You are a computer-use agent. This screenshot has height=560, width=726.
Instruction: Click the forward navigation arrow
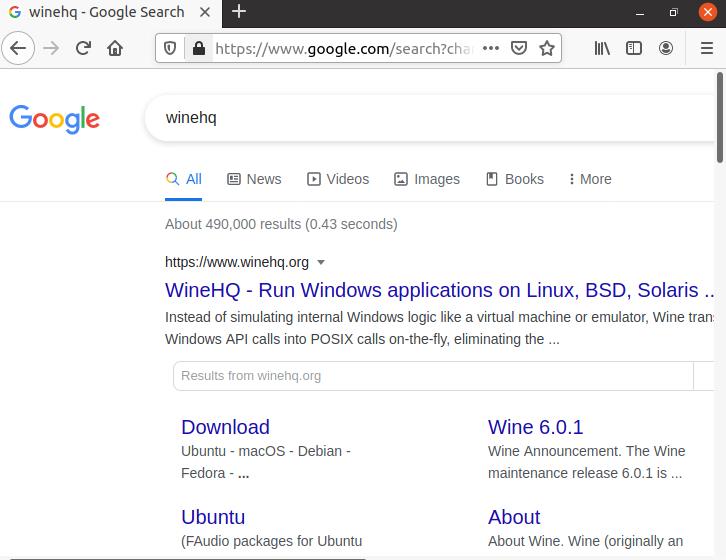tap(51, 48)
